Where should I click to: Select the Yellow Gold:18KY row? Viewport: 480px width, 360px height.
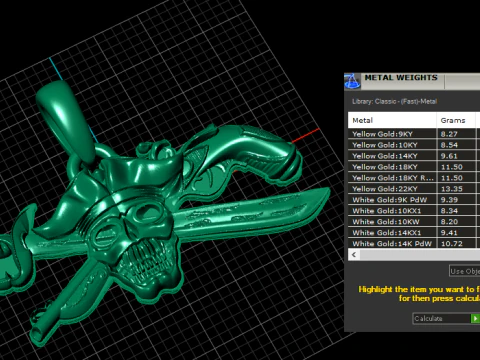coord(414,167)
